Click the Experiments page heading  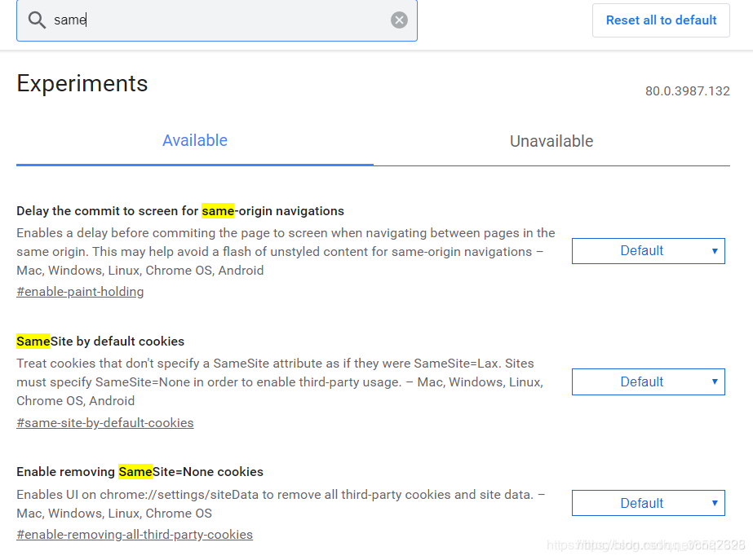[x=82, y=83]
